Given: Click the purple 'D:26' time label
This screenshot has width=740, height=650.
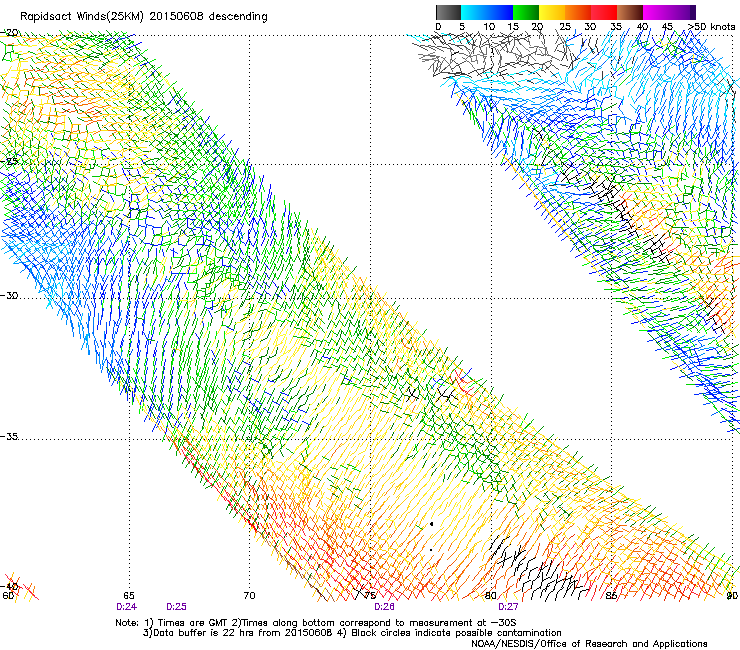Looking at the screenshot, I should (384, 607).
